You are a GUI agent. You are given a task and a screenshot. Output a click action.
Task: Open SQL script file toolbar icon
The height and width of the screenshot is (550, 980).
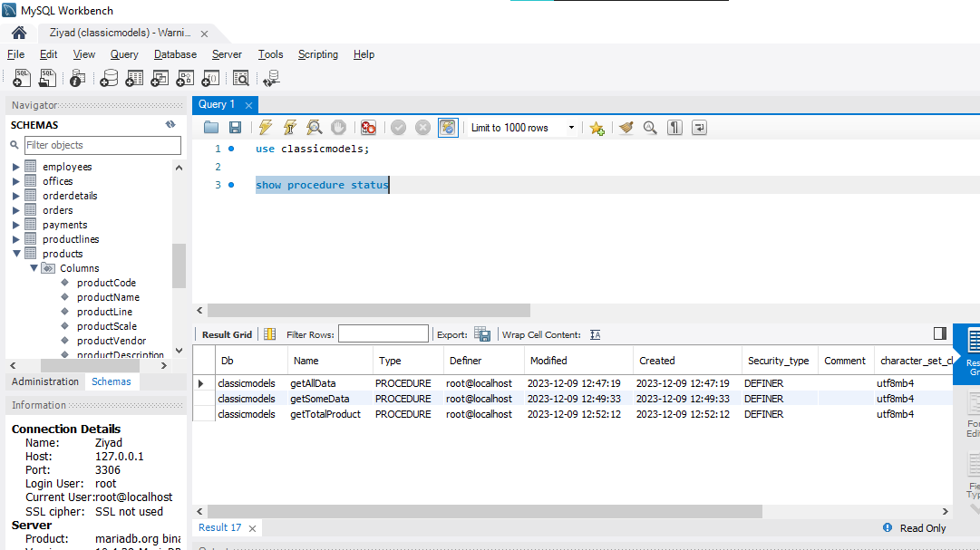(47, 78)
